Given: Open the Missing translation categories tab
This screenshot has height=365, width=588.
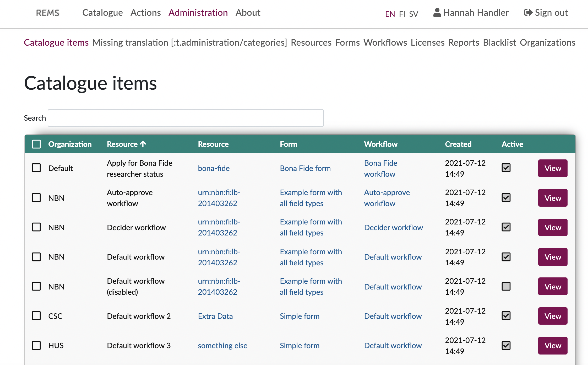Looking at the screenshot, I should [190, 42].
